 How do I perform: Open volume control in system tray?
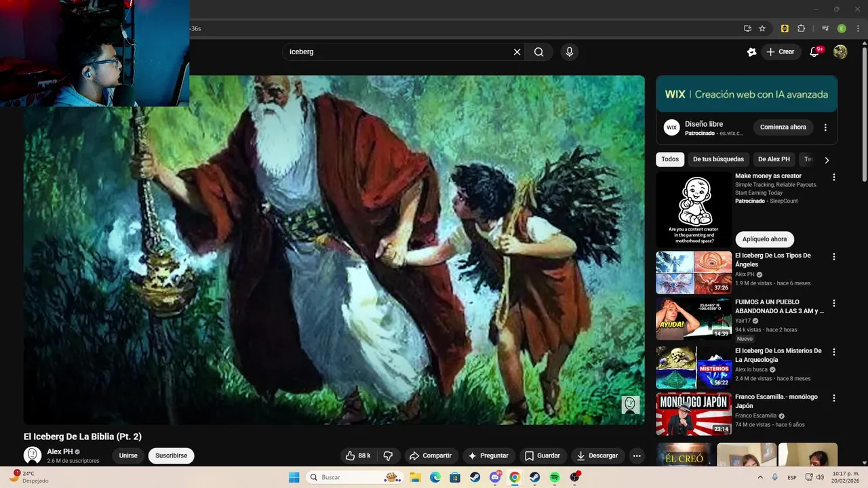pyautogui.click(x=819, y=477)
